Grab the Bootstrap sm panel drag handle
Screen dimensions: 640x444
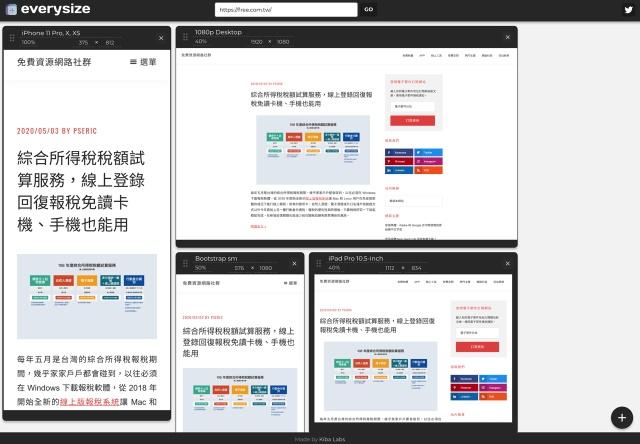coord(185,264)
